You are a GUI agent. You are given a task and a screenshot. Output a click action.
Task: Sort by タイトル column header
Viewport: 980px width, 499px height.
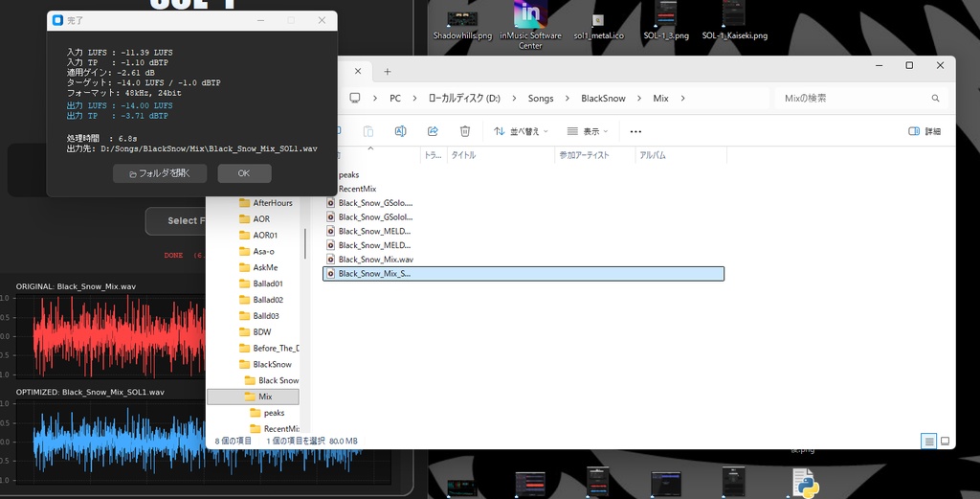pyautogui.click(x=501, y=155)
